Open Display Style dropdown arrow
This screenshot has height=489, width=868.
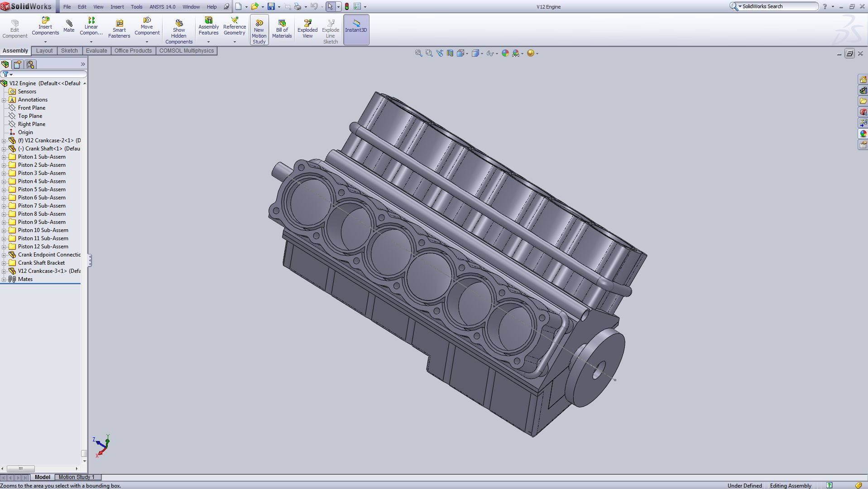click(x=482, y=53)
